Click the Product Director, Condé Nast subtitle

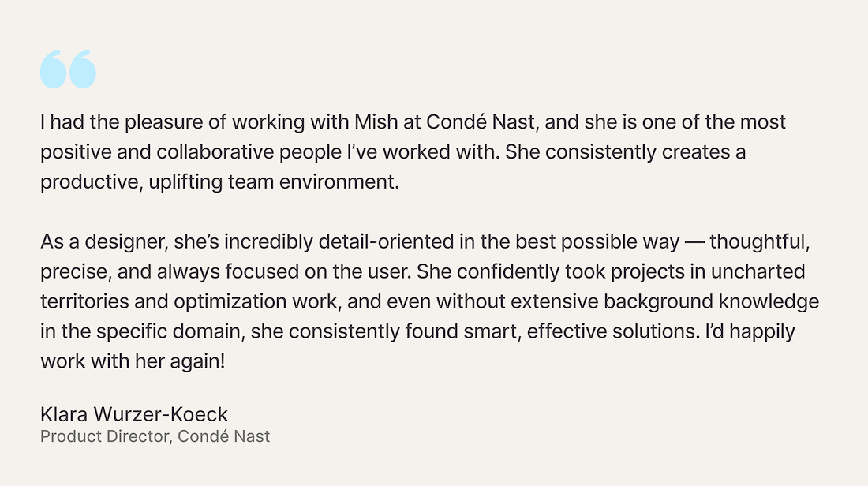155,436
